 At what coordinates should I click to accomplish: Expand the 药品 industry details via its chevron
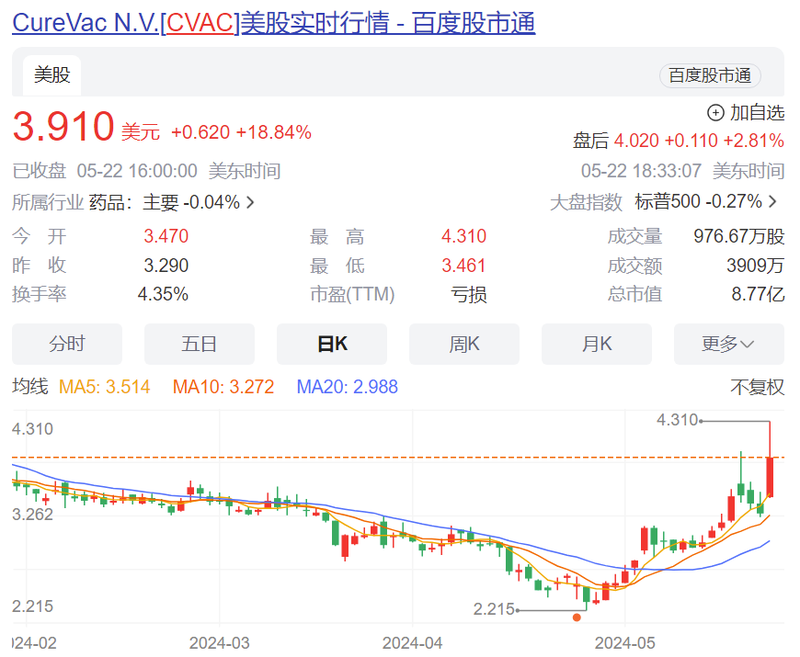pos(249,201)
